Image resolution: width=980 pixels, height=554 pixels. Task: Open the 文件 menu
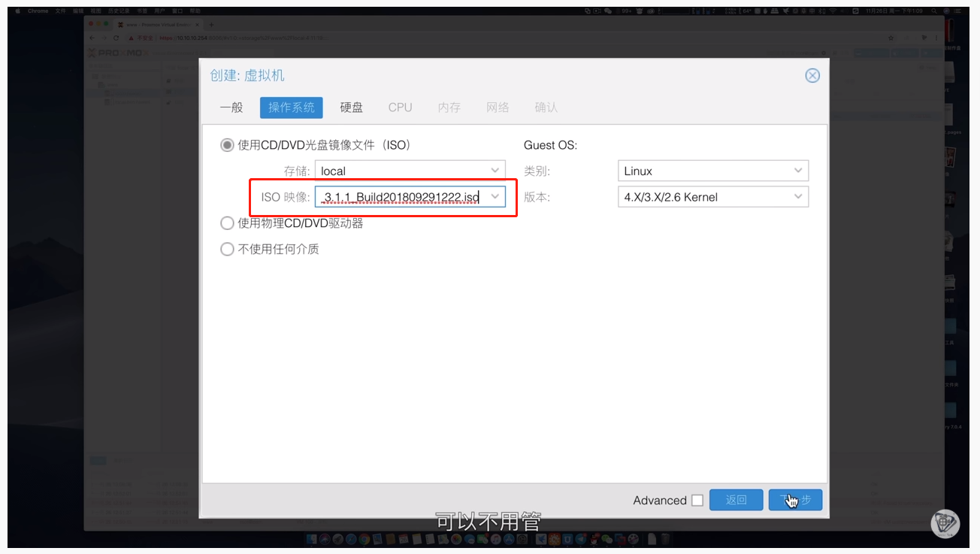point(60,11)
